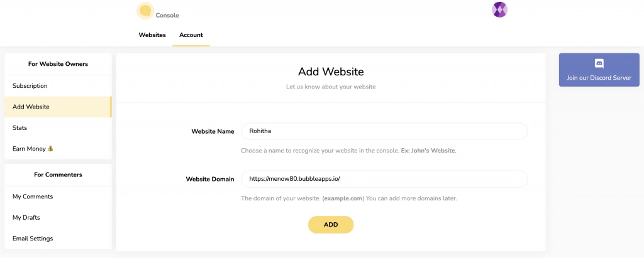Image resolution: width=644 pixels, height=258 pixels.
Task: Click the For Website Owners header
Action: [x=58, y=64]
